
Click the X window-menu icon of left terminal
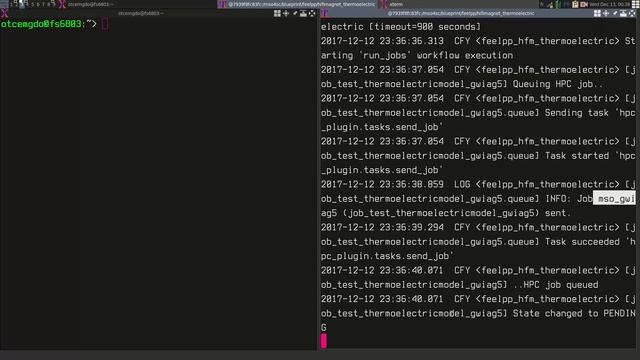tap(4, 13)
